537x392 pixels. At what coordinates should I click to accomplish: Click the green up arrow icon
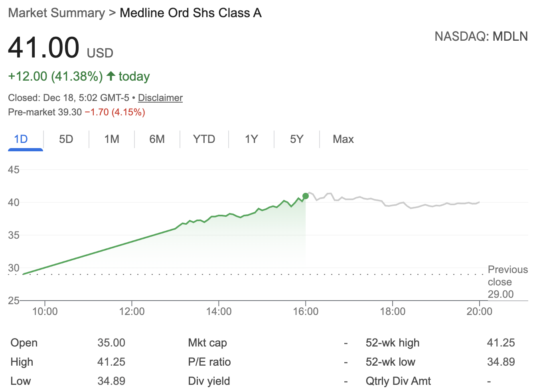pos(111,76)
